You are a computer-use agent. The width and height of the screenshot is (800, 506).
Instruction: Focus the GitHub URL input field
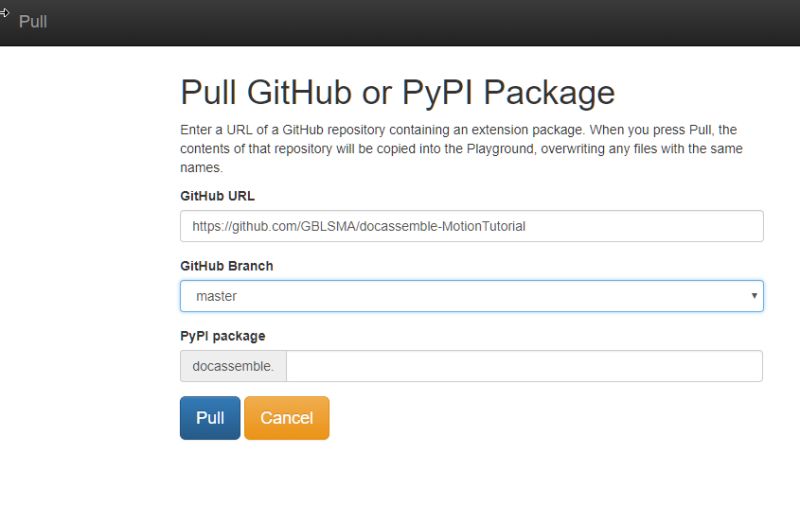[471, 226]
